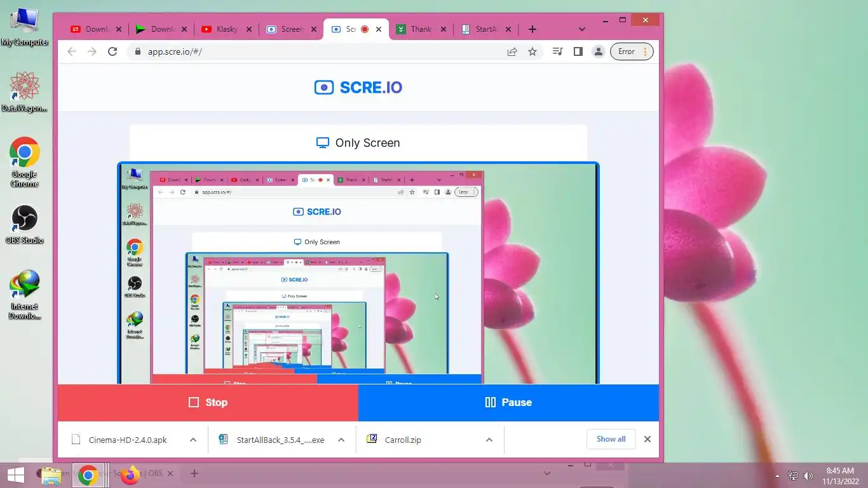This screenshot has width=868, height=488.
Task: Stop the screen recording
Action: (208, 402)
